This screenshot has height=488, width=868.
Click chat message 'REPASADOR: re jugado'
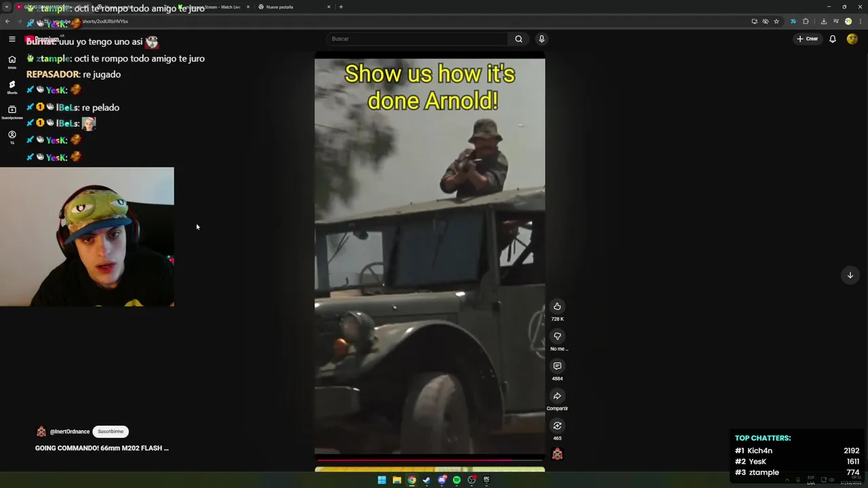(73, 75)
